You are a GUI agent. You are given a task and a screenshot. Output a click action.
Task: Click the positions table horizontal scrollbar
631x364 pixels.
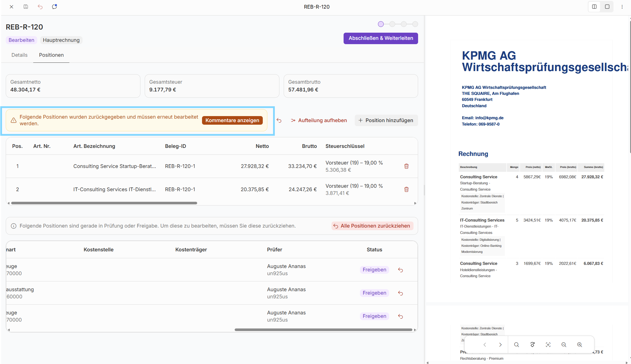point(104,203)
